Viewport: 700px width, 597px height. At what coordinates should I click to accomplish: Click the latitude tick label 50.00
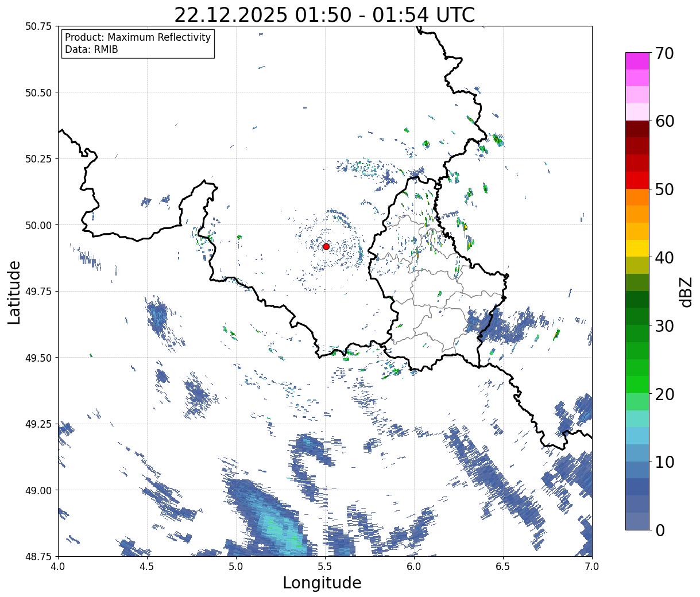pyautogui.click(x=38, y=225)
